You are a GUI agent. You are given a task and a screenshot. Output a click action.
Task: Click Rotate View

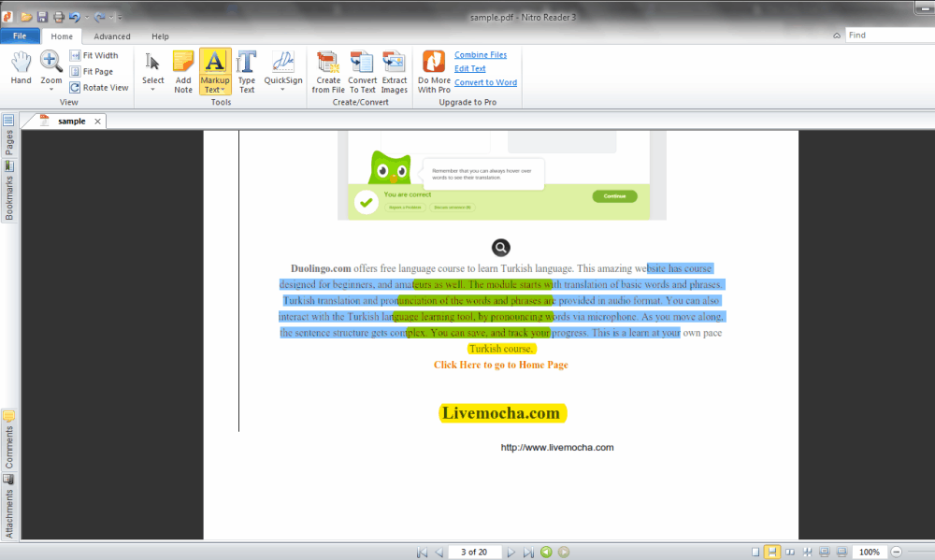point(99,88)
